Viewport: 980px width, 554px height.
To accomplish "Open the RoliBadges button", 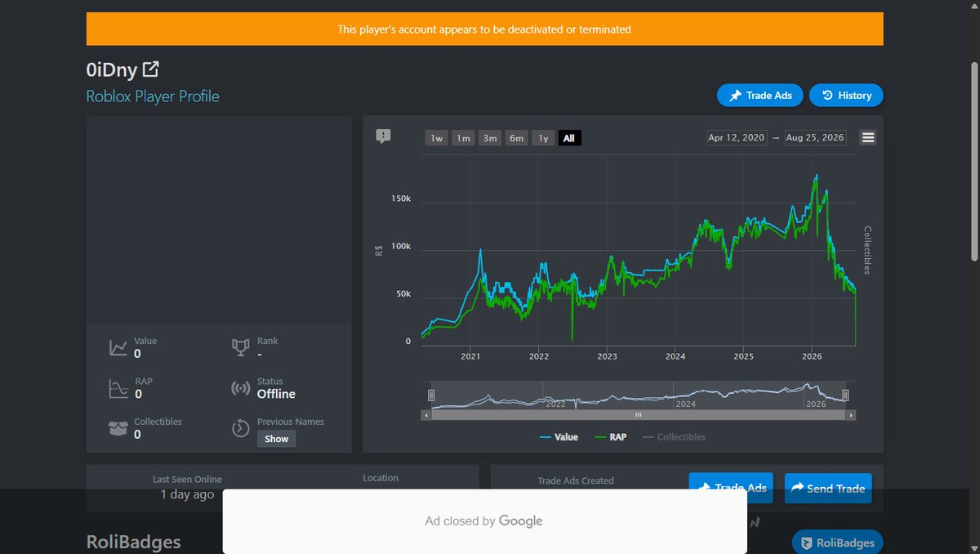I will point(837,543).
